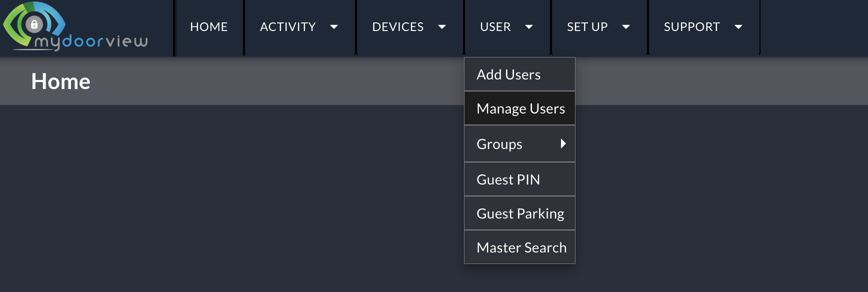The width and height of the screenshot is (868, 292).
Task: Choose Manage Users option
Action: coord(519,108)
